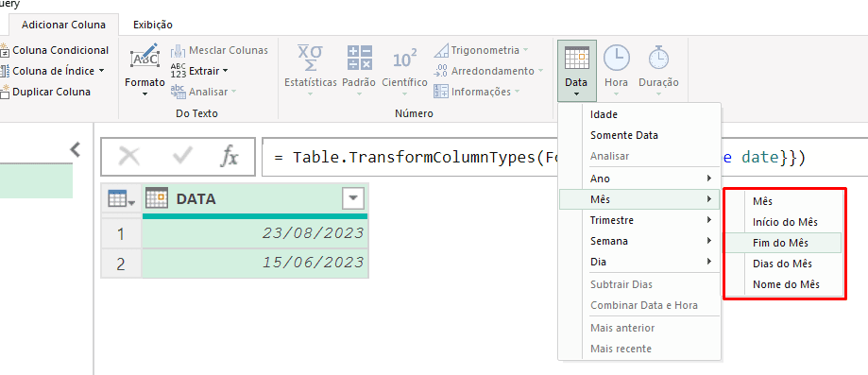Open the Padrão arithmetic button
Viewport: 868px width, 375px height.
(x=359, y=70)
